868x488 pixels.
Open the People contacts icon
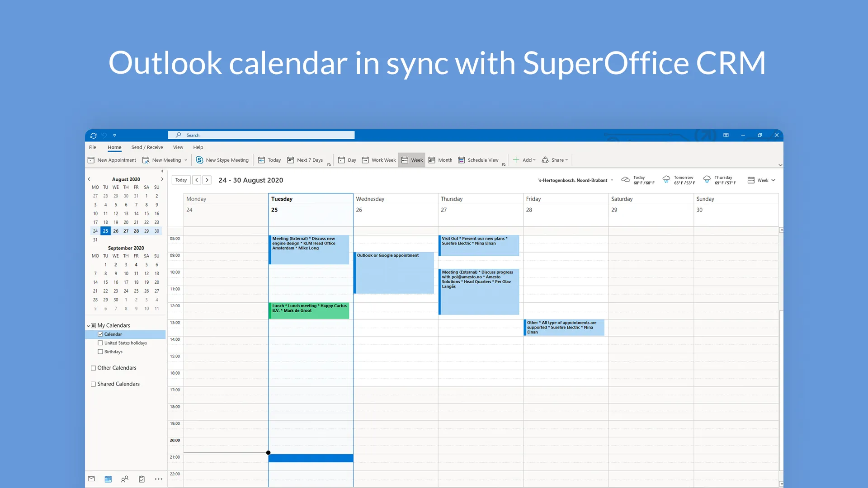pos(125,479)
